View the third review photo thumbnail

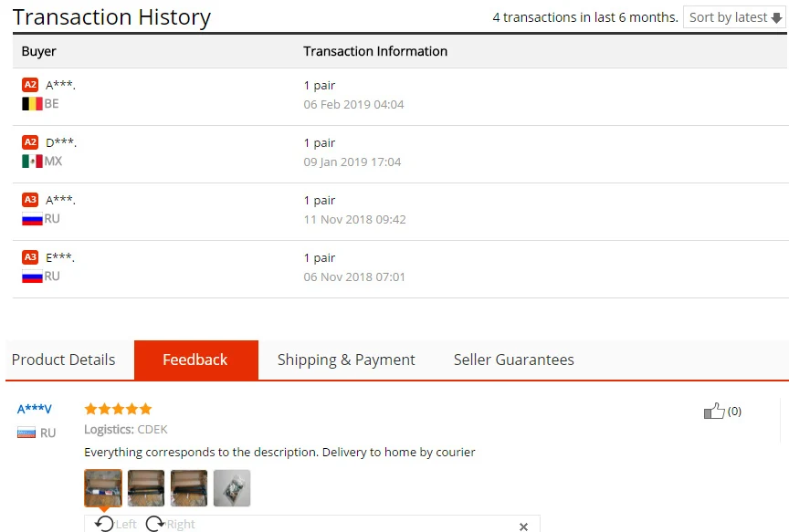[x=189, y=488]
